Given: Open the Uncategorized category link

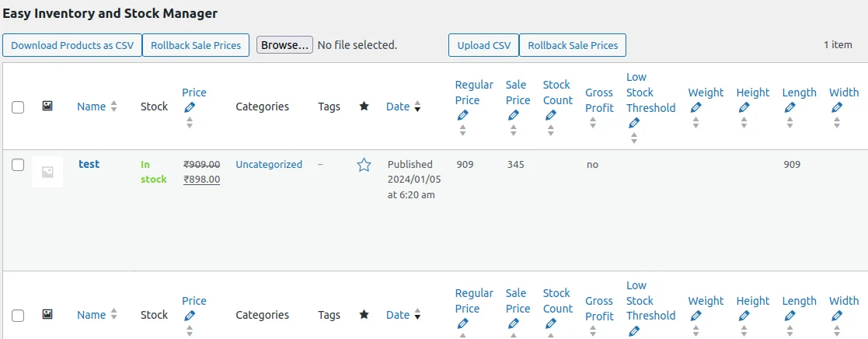Looking at the screenshot, I should point(269,164).
